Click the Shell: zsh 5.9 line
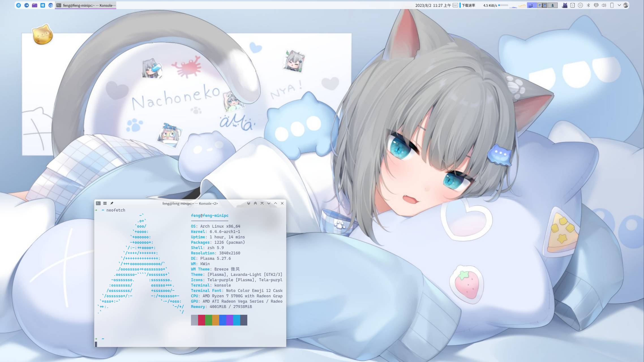 coord(207,248)
